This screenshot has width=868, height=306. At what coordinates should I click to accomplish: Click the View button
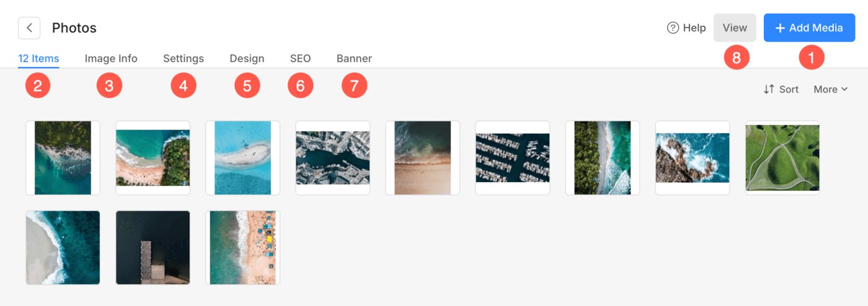735,28
